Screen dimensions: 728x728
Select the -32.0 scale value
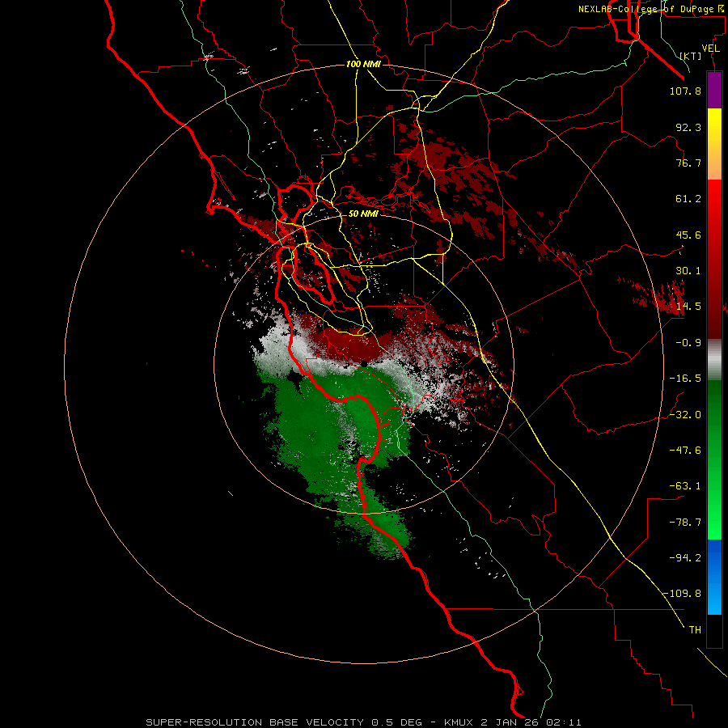click(x=685, y=415)
